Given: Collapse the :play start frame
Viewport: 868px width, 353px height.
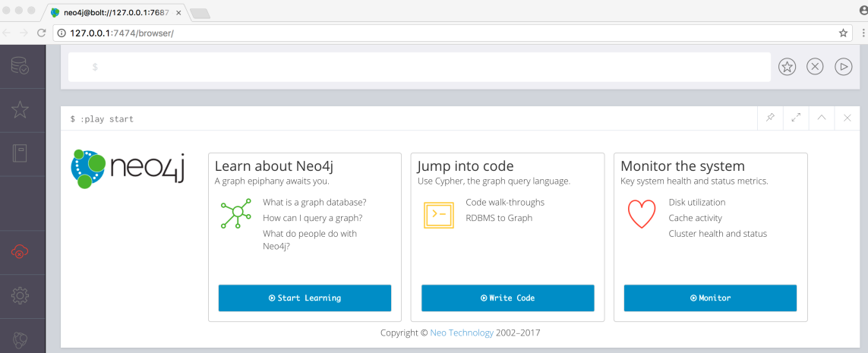Looking at the screenshot, I should [x=822, y=118].
